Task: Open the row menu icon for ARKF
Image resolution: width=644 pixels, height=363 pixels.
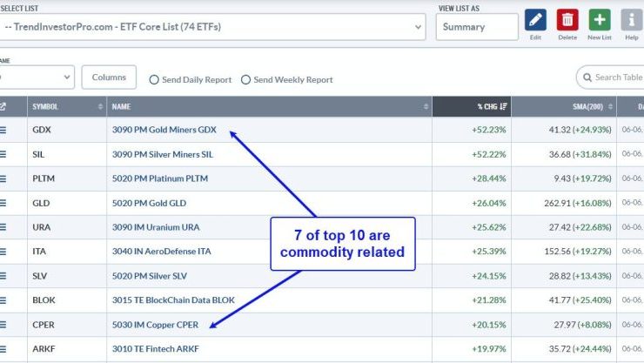Action: pos(3,350)
